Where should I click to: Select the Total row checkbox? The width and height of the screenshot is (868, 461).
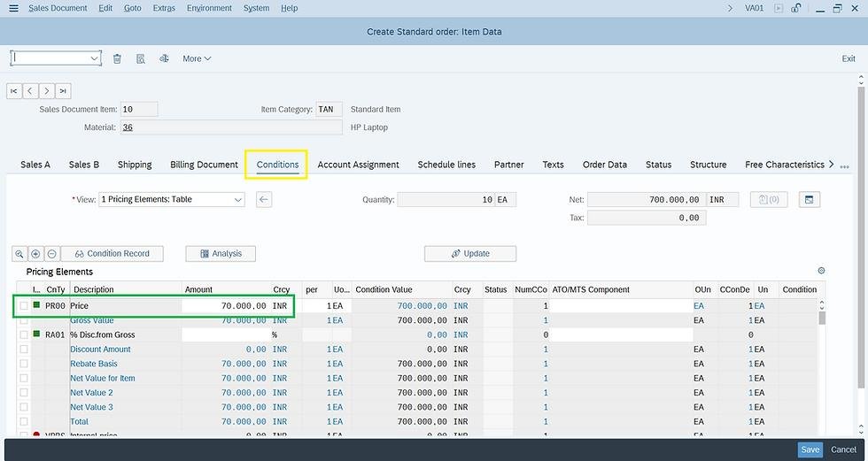tap(24, 421)
